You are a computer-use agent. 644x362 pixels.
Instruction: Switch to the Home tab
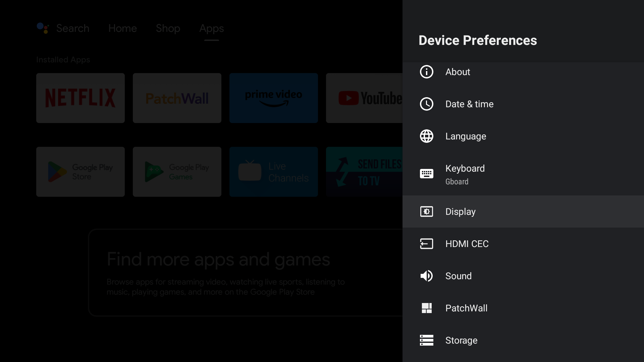pyautogui.click(x=122, y=28)
